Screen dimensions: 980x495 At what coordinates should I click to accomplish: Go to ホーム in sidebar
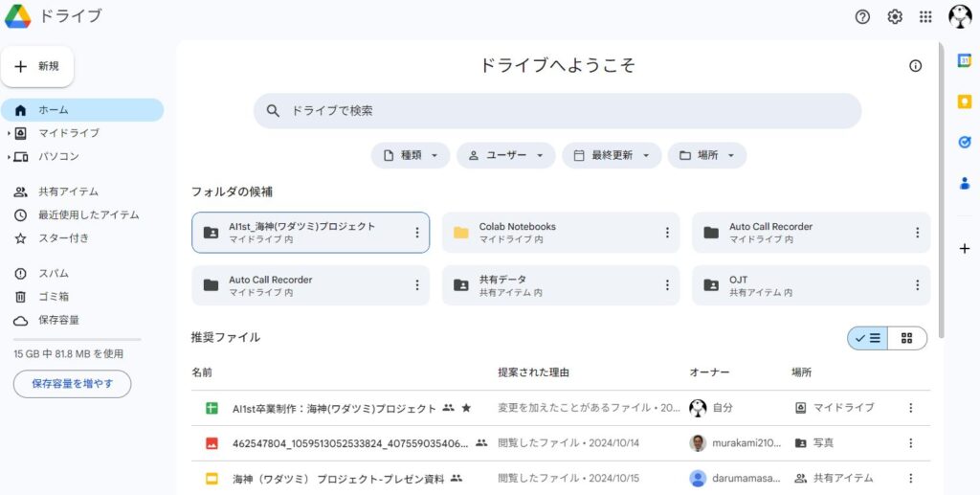tap(82, 110)
